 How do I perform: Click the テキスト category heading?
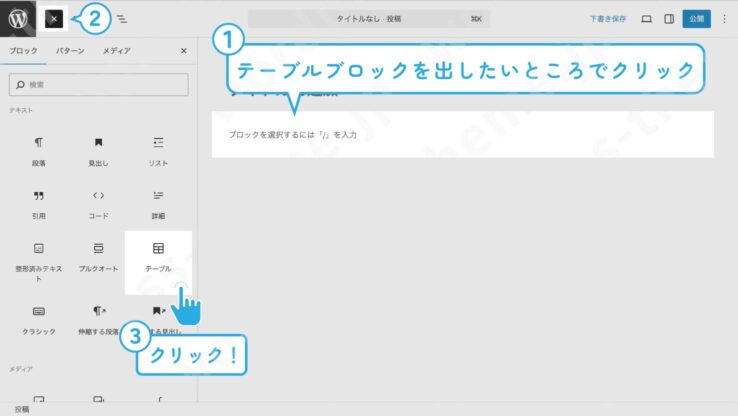pos(21,110)
